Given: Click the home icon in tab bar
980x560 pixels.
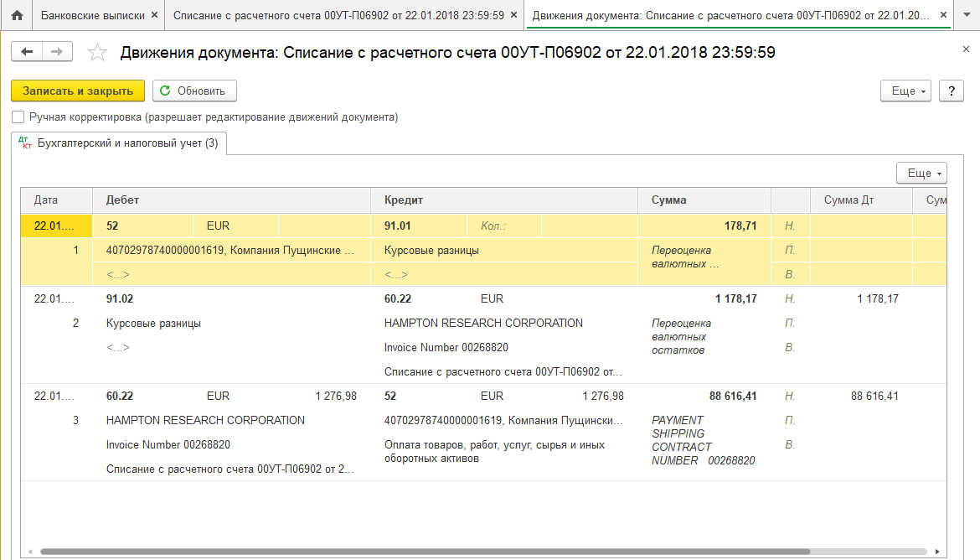Looking at the screenshot, I should pos(16,16).
